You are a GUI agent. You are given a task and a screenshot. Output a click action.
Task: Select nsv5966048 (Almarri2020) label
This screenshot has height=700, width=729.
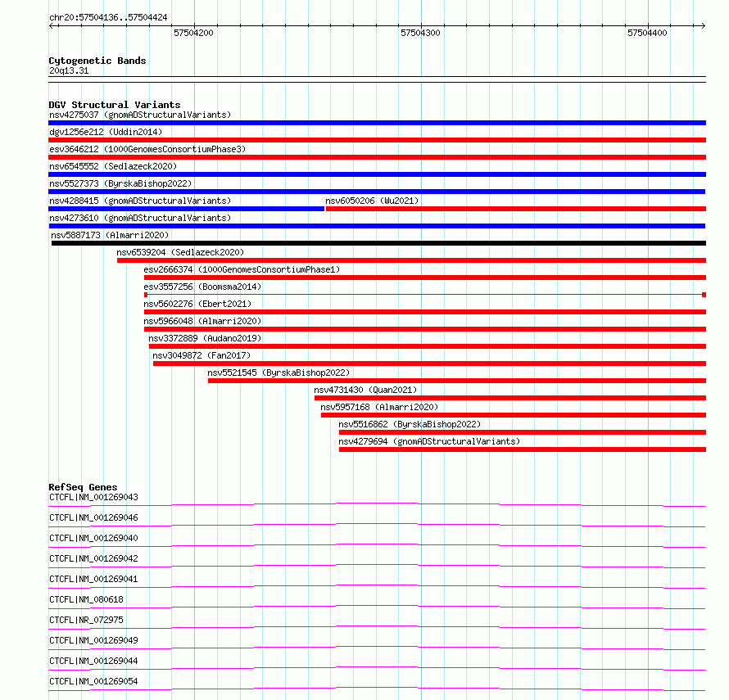click(x=202, y=321)
